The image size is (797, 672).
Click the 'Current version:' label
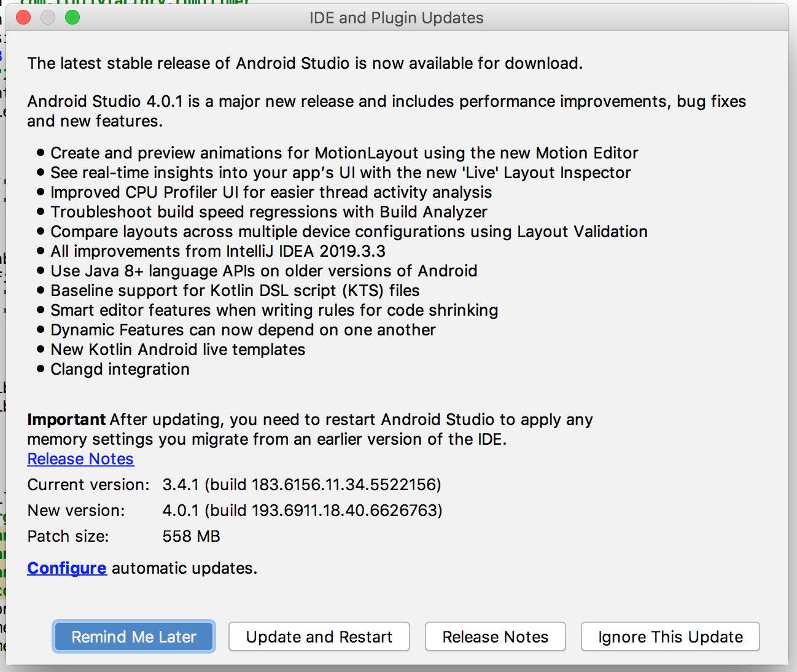(88, 485)
